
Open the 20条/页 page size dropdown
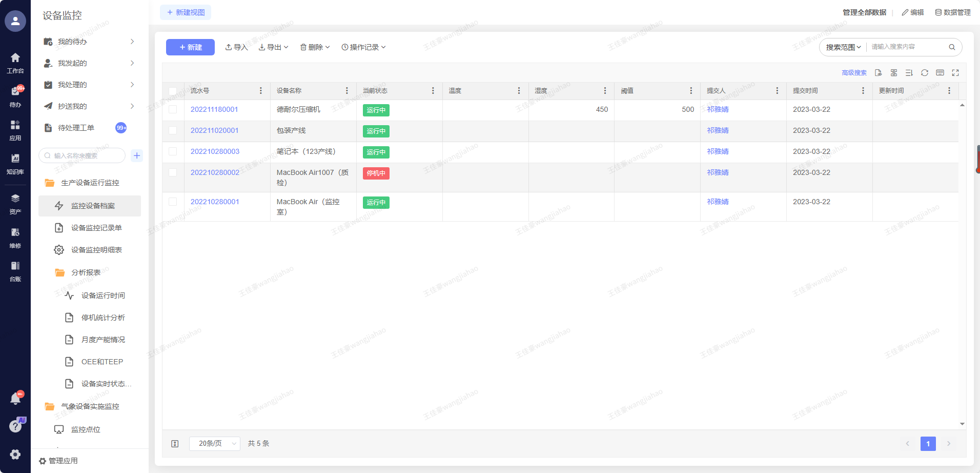click(214, 443)
